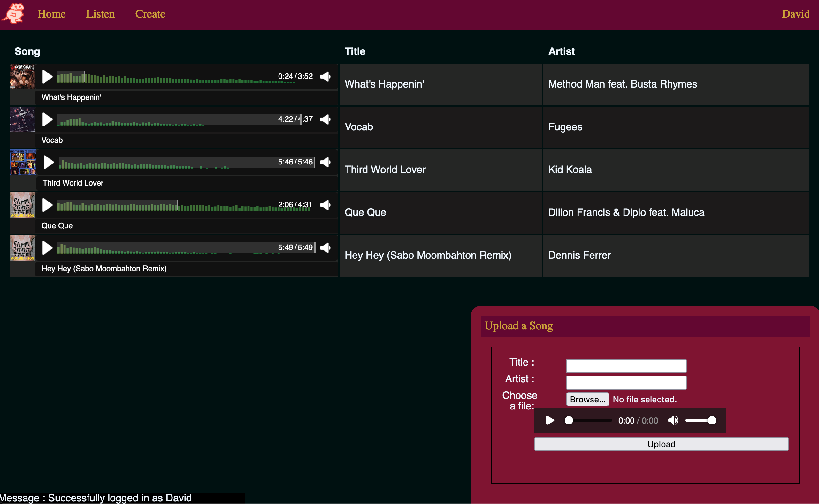Focus the upload Title text field
Screen dimensions: 819x504
pos(626,366)
